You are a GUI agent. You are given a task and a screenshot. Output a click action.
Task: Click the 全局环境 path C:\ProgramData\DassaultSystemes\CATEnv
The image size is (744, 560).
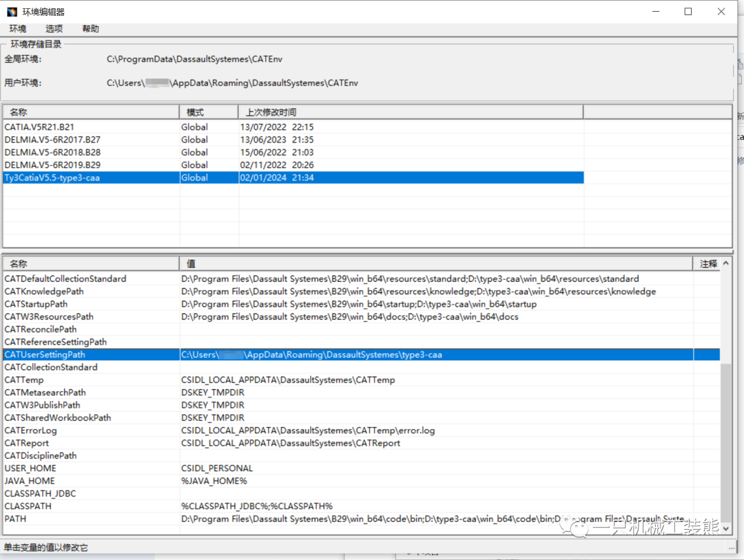click(194, 59)
